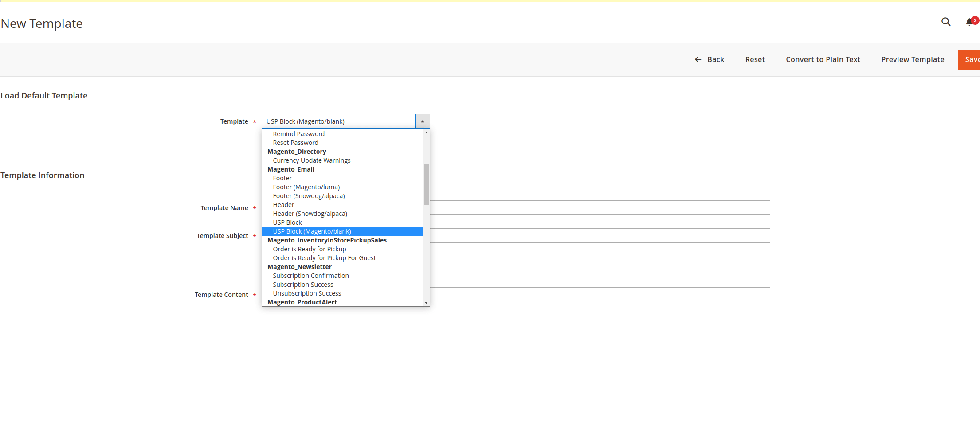Click the dropdown scrollbar down arrow
Image resolution: width=980 pixels, height=429 pixels.
(x=426, y=303)
